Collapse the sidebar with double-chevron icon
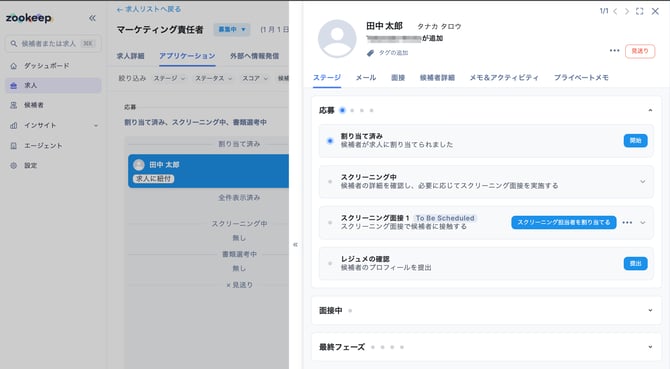 point(92,18)
